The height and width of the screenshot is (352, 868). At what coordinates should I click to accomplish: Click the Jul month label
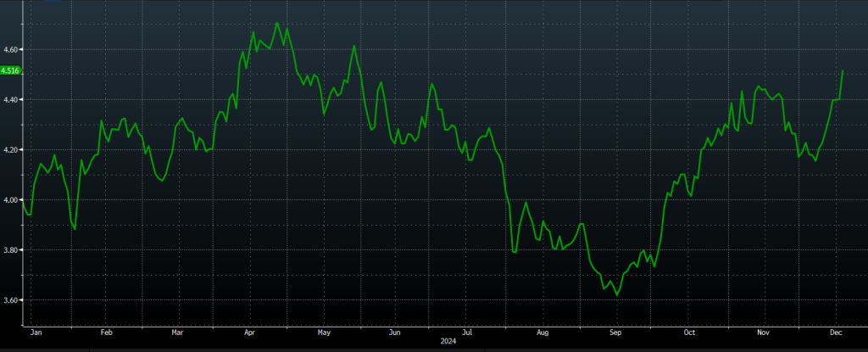click(467, 332)
